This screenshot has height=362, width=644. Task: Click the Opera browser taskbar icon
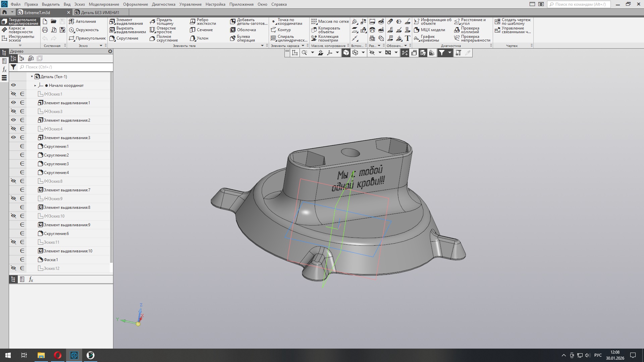pos(58,355)
